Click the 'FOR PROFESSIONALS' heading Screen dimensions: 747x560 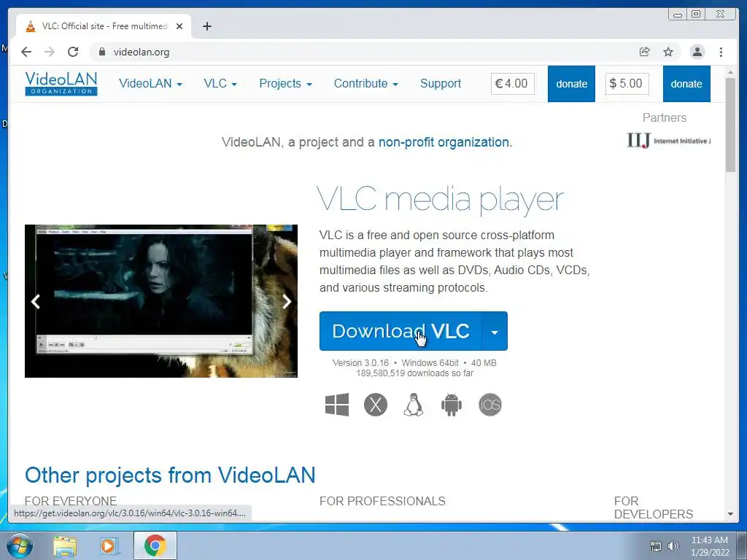click(382, 501)
